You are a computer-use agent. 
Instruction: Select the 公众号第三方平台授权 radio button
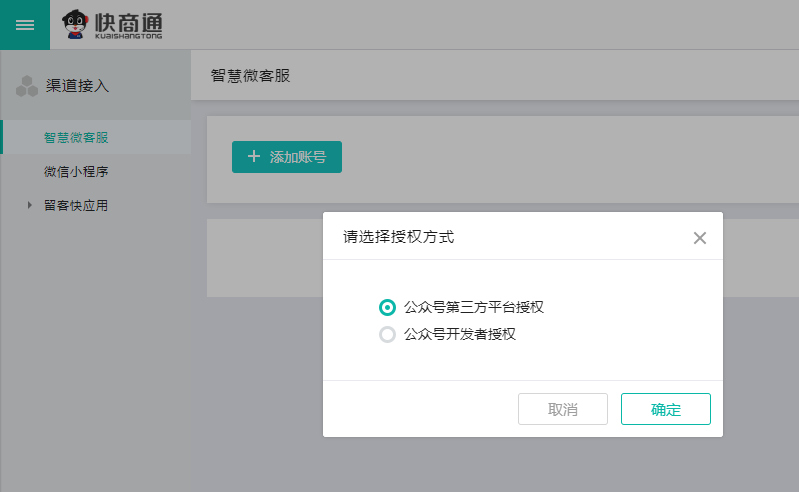387,307
